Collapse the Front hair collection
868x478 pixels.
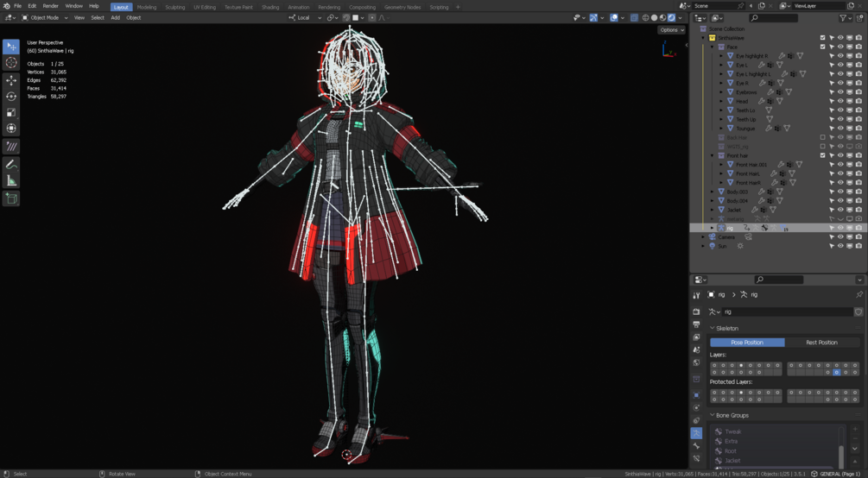click(713, 155)
